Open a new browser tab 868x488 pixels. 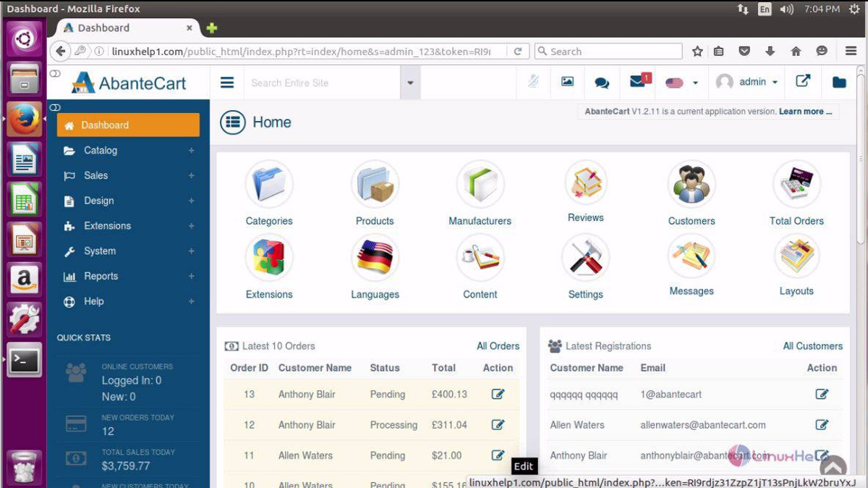tap(212, 28)
